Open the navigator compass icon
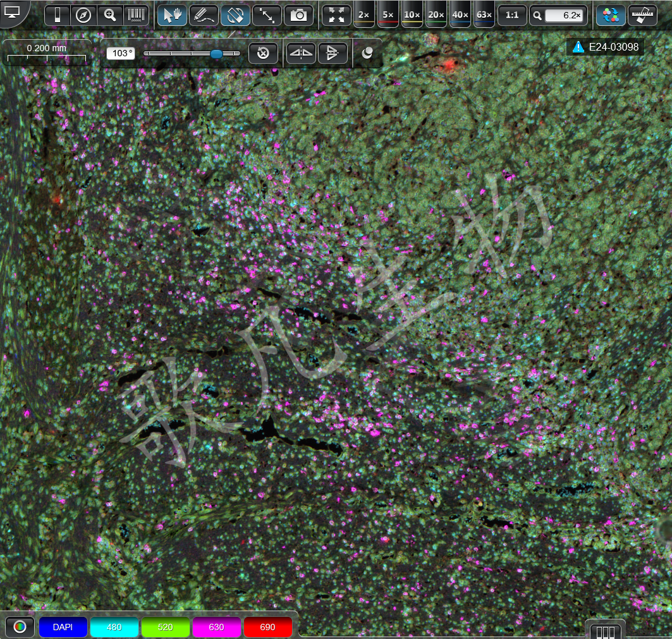The width and height of the screenshot is (672, 639). pos(83,15)
